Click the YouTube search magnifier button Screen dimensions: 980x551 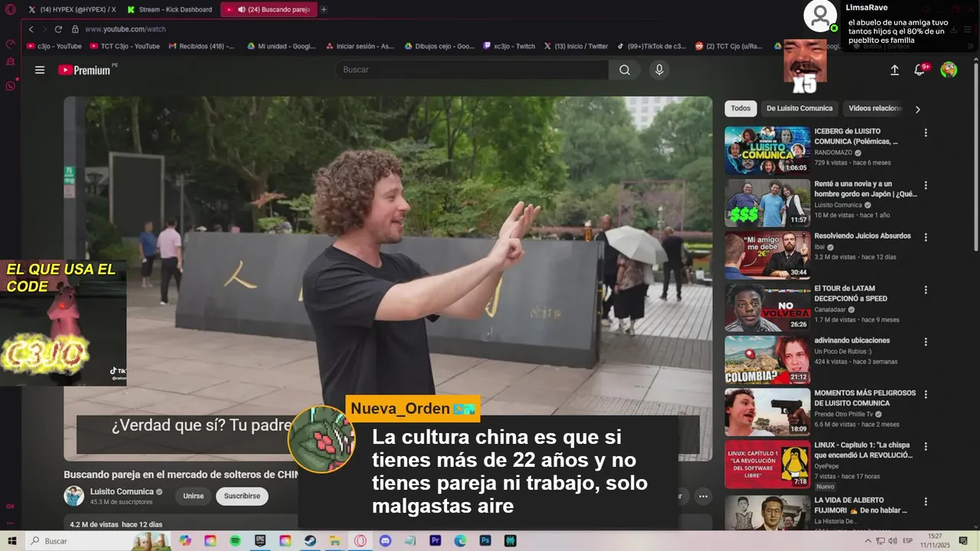pyautogui.click(x=625, y=70)
